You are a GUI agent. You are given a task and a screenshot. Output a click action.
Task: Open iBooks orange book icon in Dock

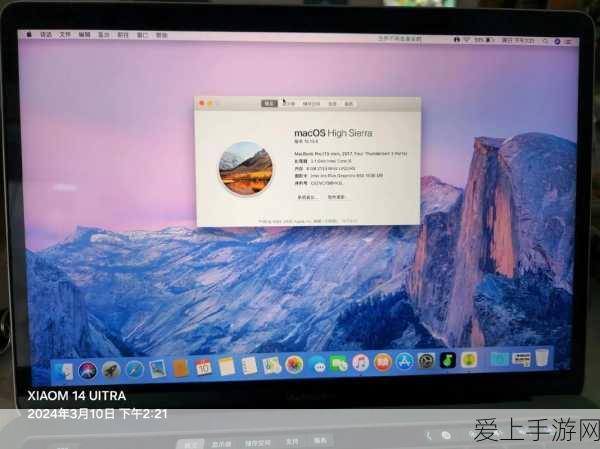pyautogui.click(x=383, y=362)
